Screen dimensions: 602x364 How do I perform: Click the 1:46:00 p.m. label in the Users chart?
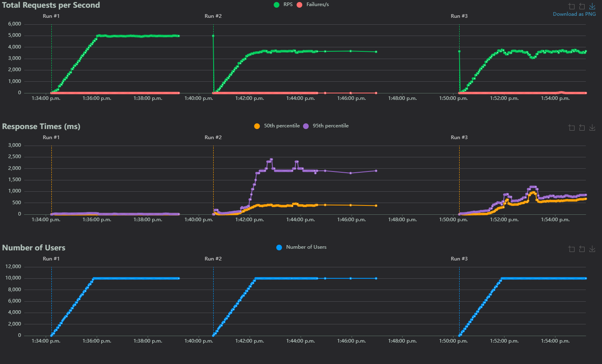click(x=352, y=341)
